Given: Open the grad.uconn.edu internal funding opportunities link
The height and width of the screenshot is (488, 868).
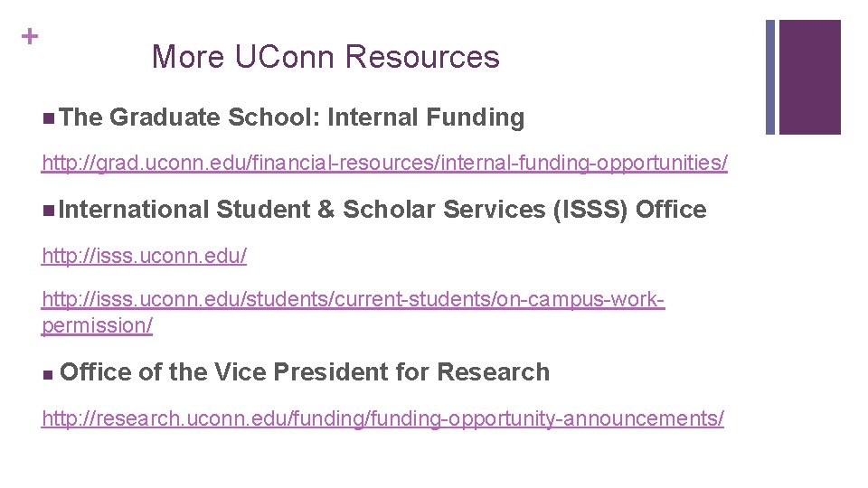Looking at the screenshot, I should 384,164.
